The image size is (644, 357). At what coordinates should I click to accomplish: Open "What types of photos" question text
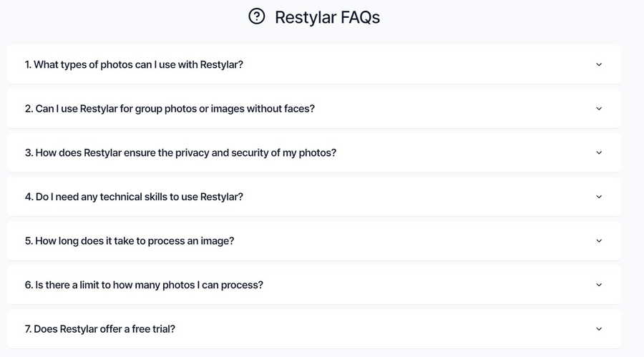pyautogui.click(x=134, y=64)
